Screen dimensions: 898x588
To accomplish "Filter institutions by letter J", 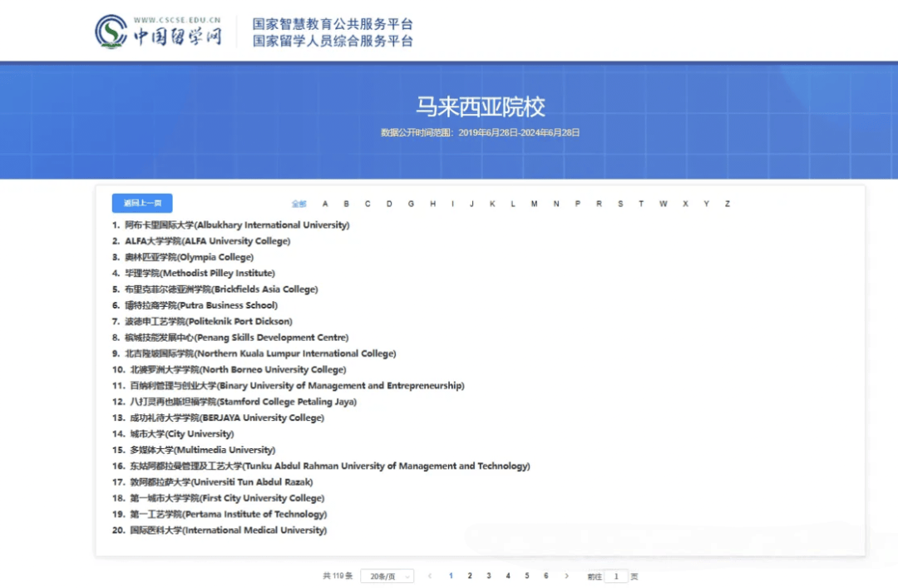I will 471,204.
